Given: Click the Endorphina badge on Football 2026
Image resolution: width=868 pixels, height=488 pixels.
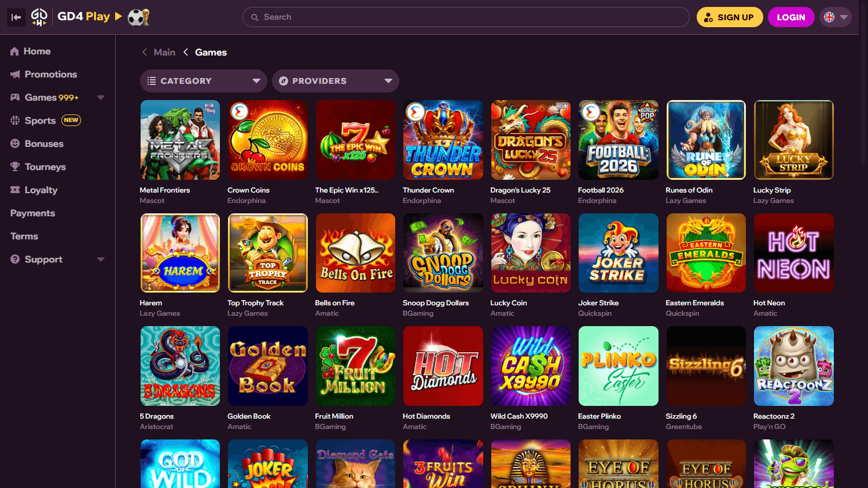Looking at the screenshot, I should click(590, 112).
